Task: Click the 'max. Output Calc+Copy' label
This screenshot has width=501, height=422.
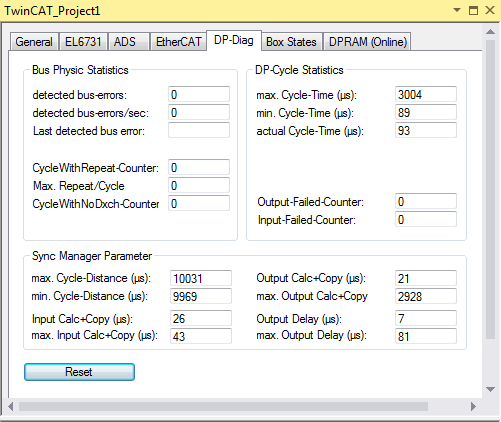Action: click(x=312, y=296)
